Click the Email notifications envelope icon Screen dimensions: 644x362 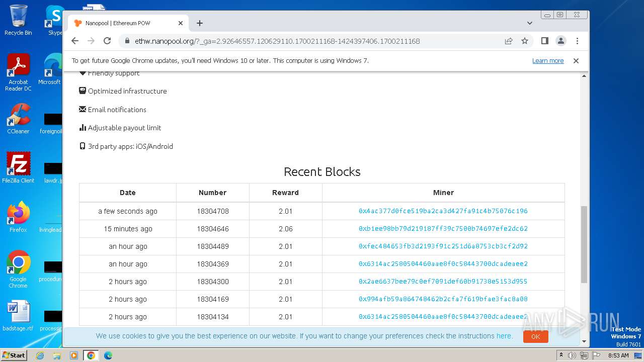click(x=83, y=109)
